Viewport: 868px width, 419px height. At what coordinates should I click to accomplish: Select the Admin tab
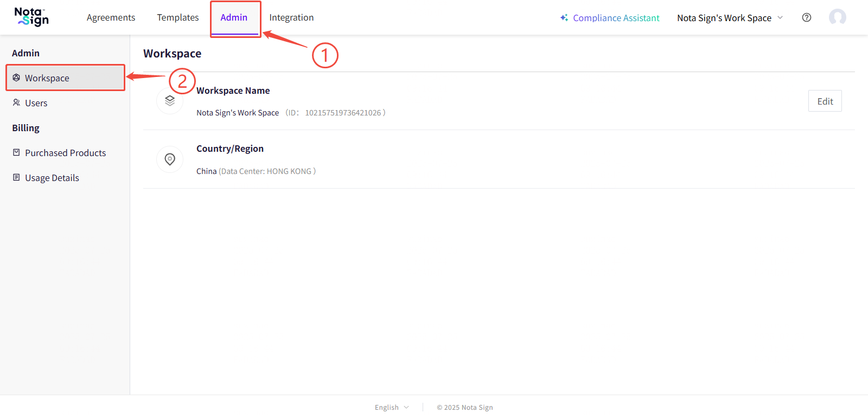coord(234,17)
